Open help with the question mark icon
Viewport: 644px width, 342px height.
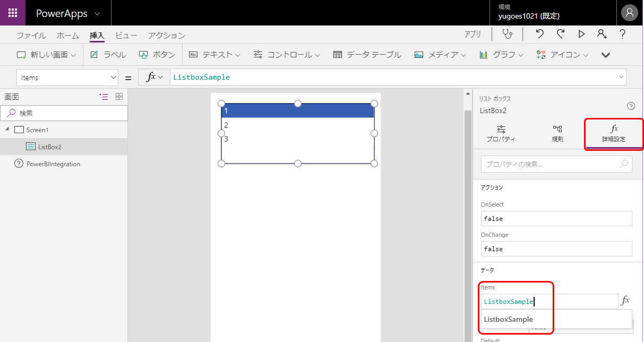coord(622,34)
